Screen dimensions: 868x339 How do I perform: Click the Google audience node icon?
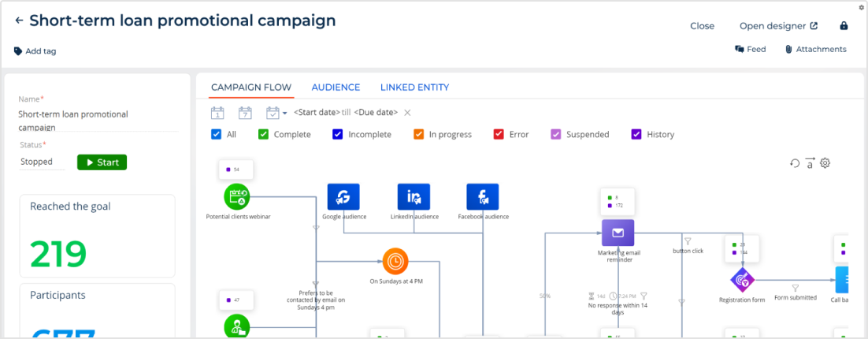(343, 196)
